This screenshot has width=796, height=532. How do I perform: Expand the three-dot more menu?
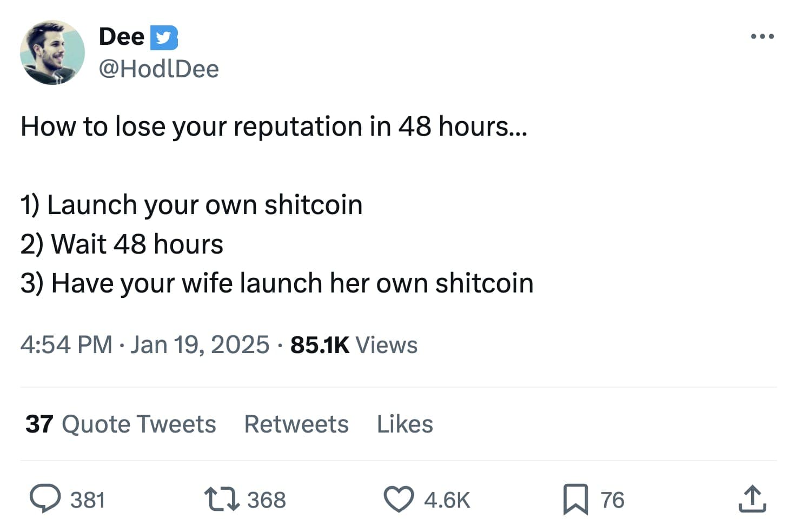761,36
